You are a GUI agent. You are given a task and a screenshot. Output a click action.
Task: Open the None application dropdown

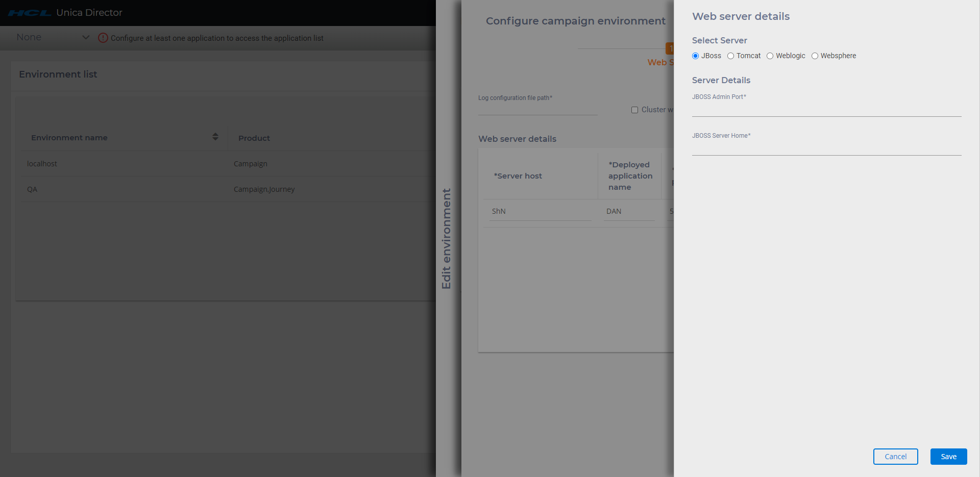[53, 37]
